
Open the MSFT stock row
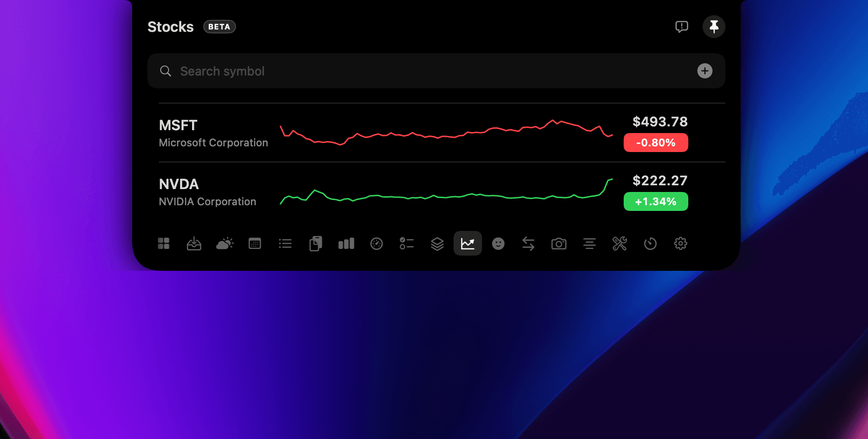coord(442,133)
